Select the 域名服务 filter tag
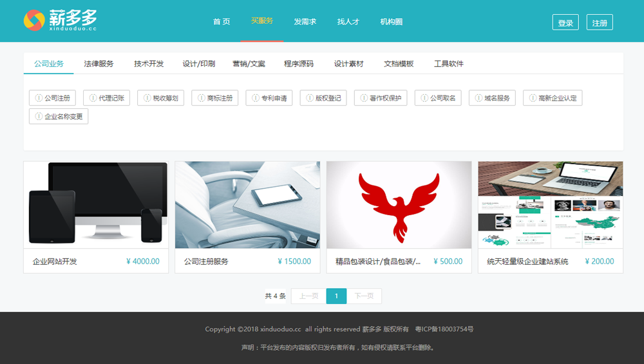 pos(493,98)
